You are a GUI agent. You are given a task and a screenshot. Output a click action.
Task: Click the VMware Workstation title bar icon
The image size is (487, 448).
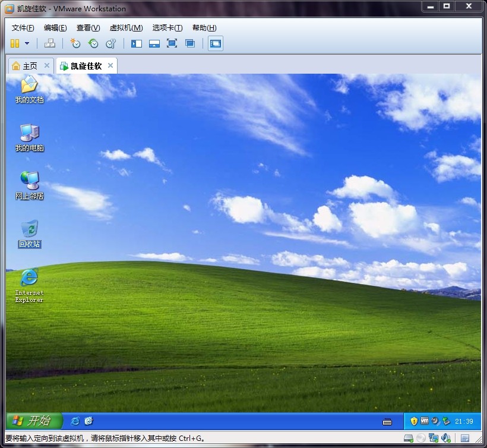(x=10, y=9)
